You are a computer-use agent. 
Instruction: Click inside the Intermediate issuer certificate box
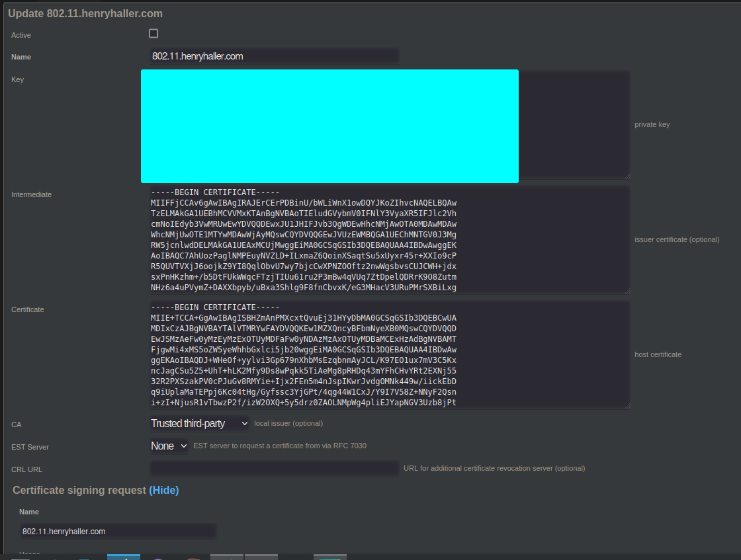[389, 239]
